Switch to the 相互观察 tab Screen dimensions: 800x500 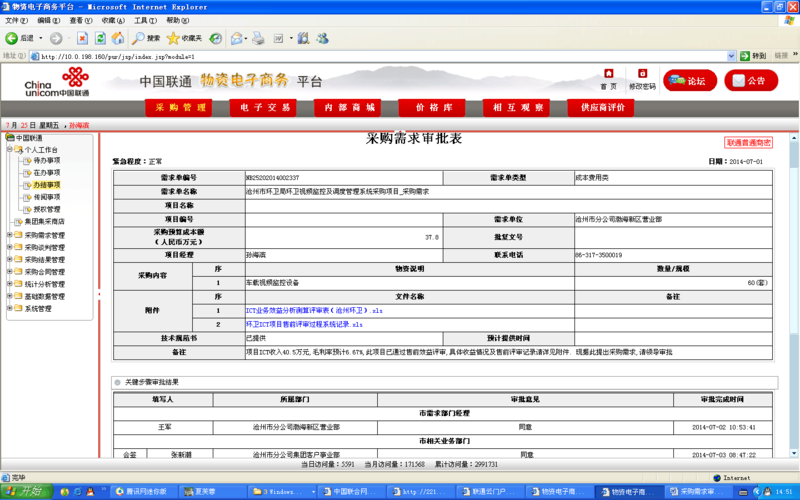(516, 108)
